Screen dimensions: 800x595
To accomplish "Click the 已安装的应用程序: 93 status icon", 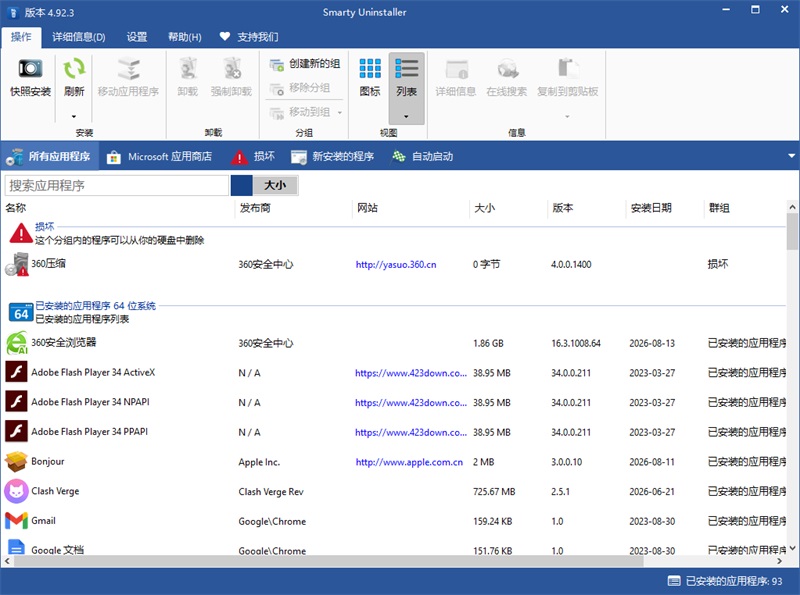I will coord(674,581).
